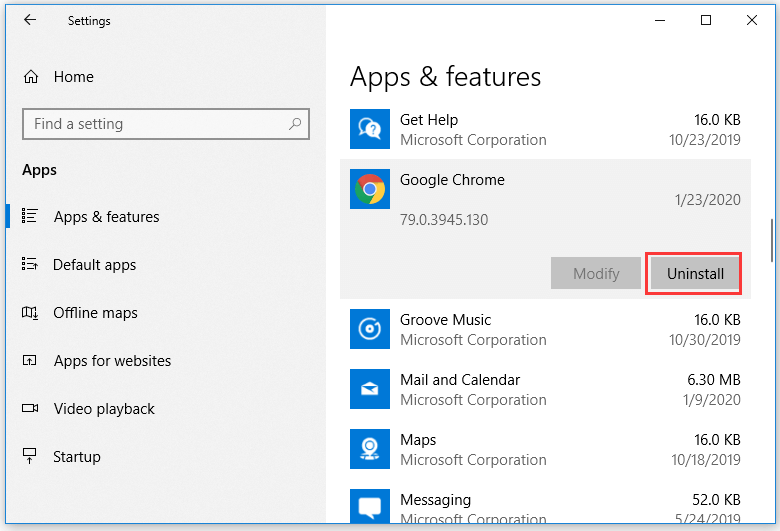The height and width of the screenshot is (531, 780).
Task: Select the Groove Music app icon
Action: tap(370, 329)
